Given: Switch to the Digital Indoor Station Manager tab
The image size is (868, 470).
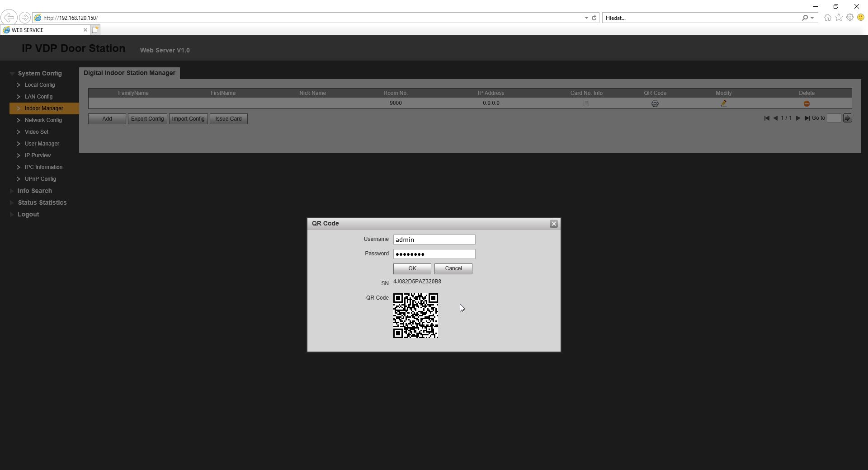Looking at the screenshot, I should (129, 73).
